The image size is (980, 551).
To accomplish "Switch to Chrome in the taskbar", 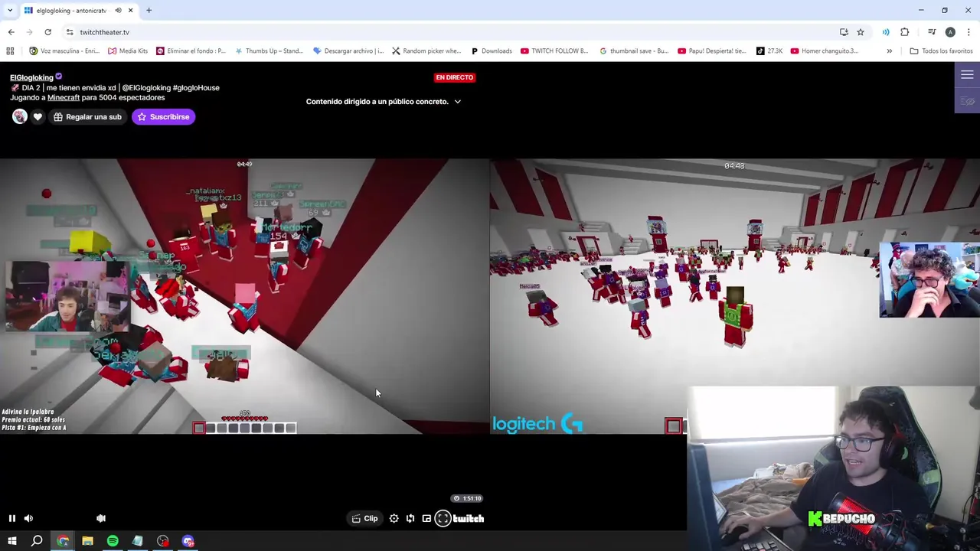I will (63, 541).
